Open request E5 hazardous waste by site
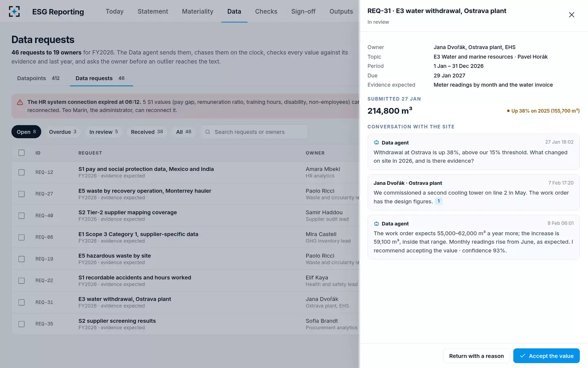This screenshot has width=588, height=368. click(x=115, y=256)
